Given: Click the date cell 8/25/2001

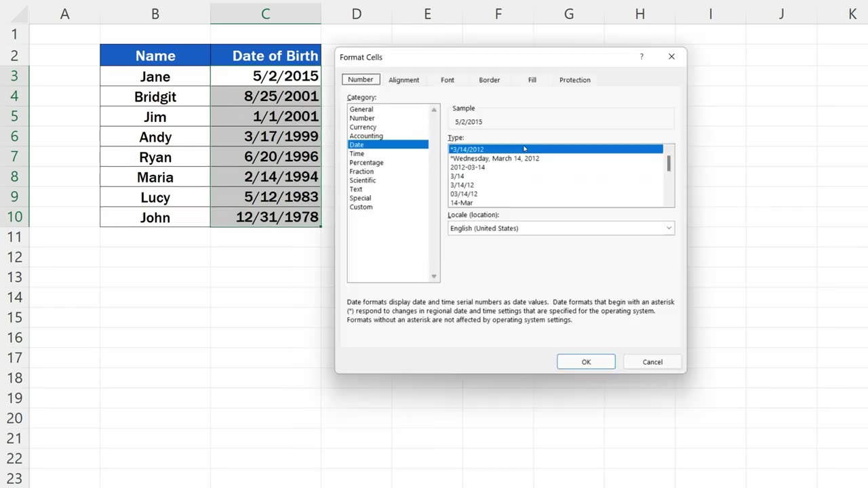Looking at the screenshot, I should 266,96.
